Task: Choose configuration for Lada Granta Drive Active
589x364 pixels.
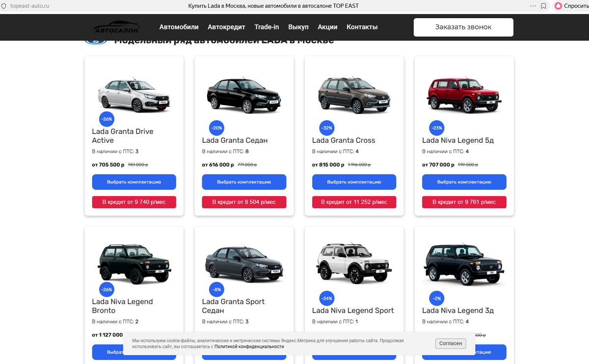Action: tap(134, 182)
